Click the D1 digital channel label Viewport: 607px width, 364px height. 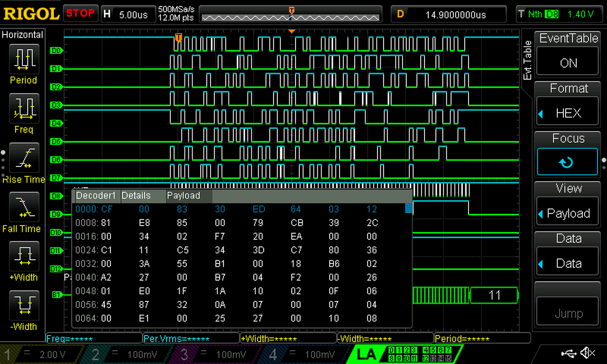56,69
